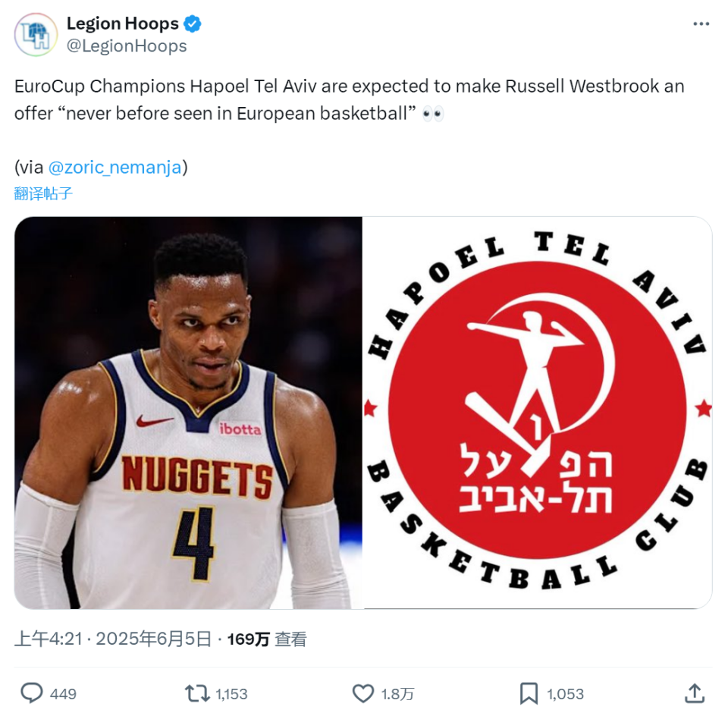Click the 1,053 bookmarks count

click(565, 694)
